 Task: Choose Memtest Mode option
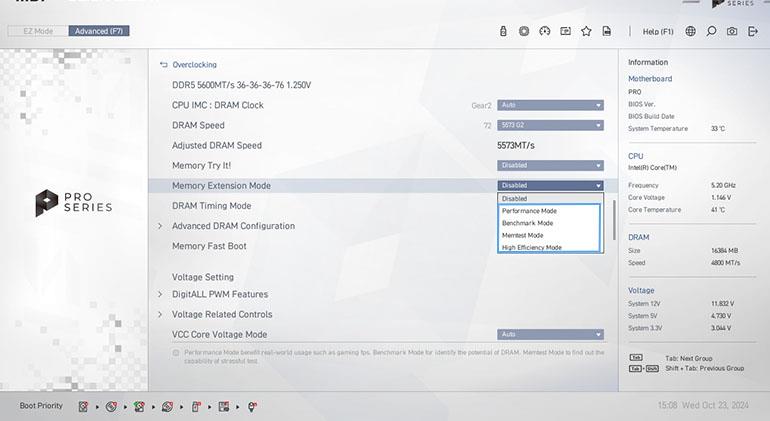[x=523, y=235]
